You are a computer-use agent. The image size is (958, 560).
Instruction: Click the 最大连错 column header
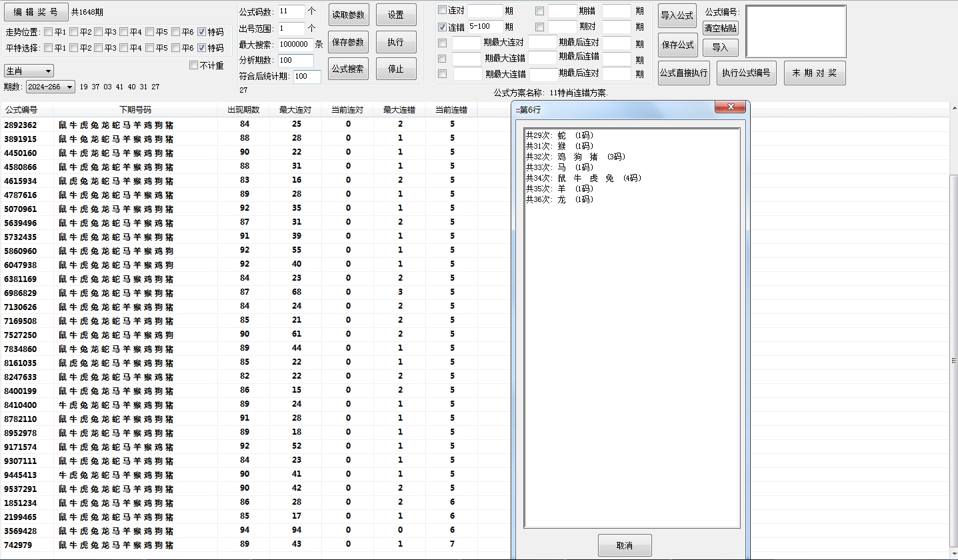(x=399, y=110)
